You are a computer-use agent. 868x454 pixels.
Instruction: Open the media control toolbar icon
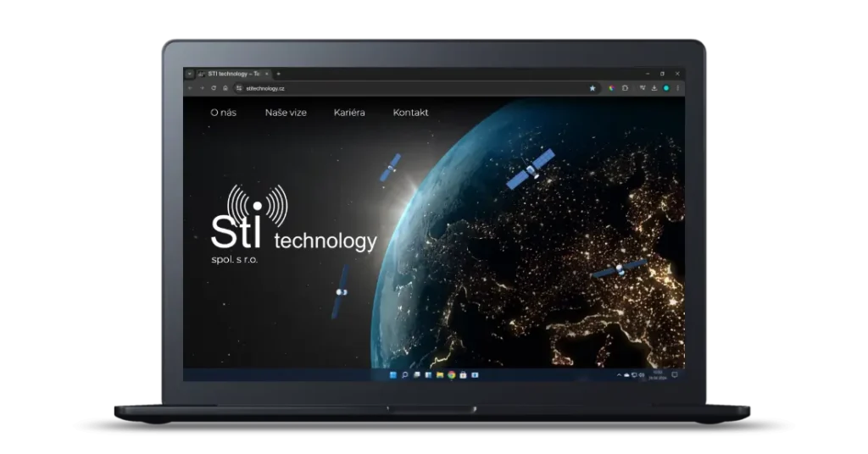[643, 88]
